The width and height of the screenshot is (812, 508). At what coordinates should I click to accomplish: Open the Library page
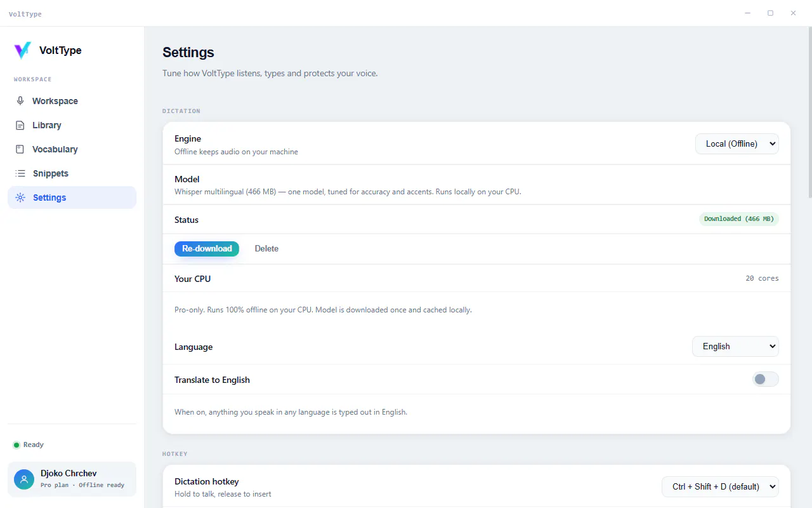point(72,125)
